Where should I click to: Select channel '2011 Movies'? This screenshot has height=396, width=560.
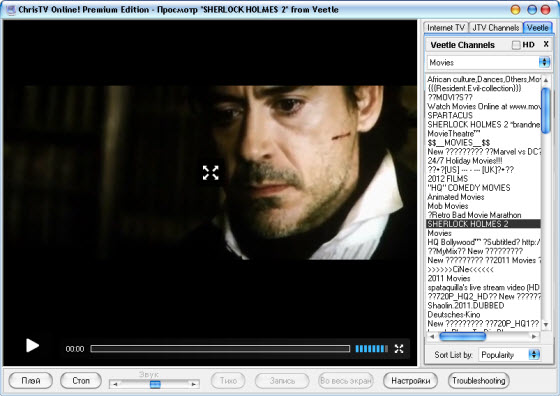484,278
